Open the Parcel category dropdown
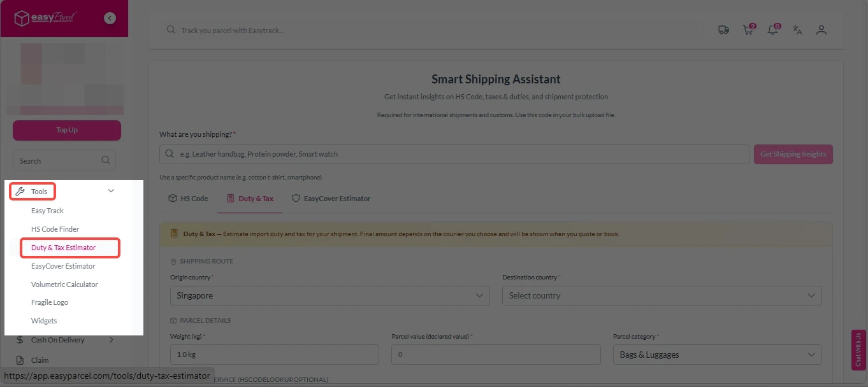 (717, 355)
